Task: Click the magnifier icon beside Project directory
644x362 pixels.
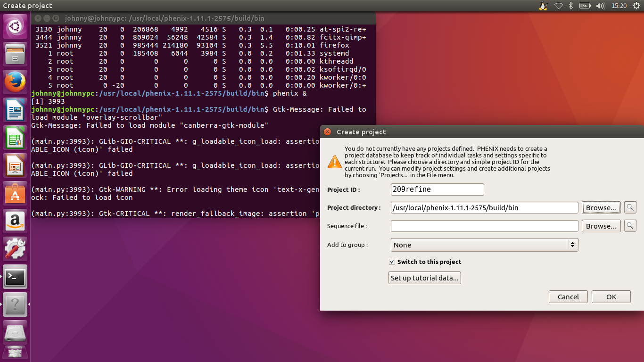Action: [x=630, y=207]
